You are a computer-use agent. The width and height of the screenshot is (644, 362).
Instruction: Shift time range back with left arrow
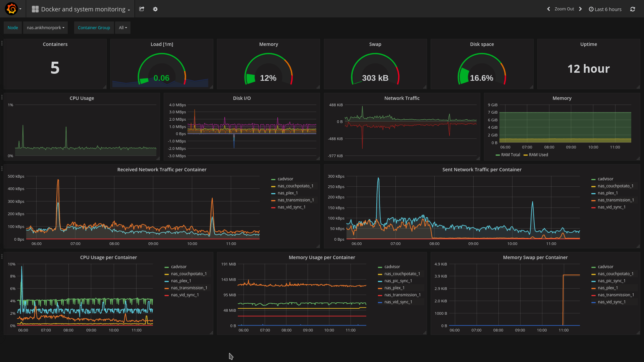pos(548,9)
